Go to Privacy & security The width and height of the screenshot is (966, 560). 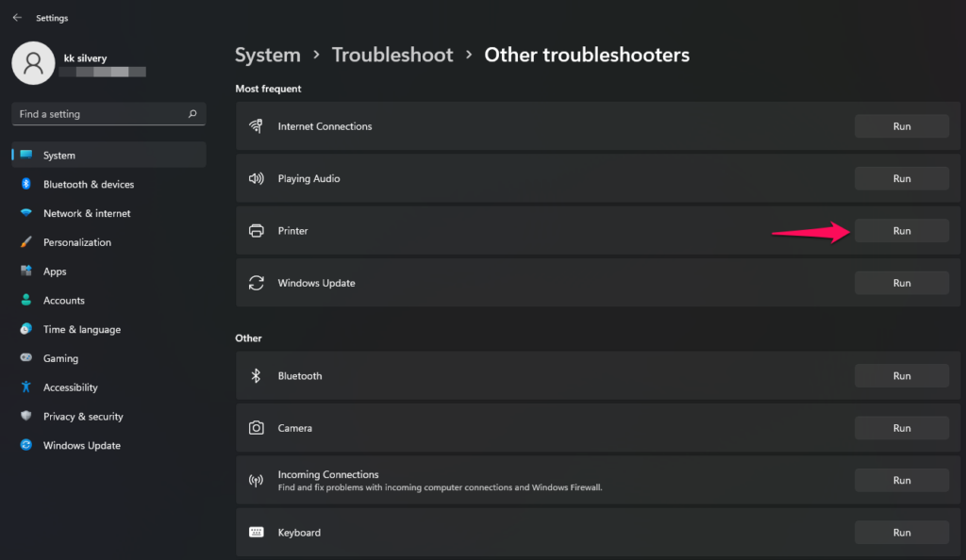pyautogui.click(x=108, y=416)
